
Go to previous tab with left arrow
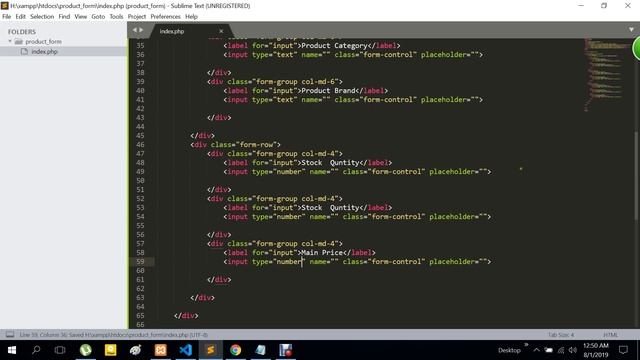[134, 30]
